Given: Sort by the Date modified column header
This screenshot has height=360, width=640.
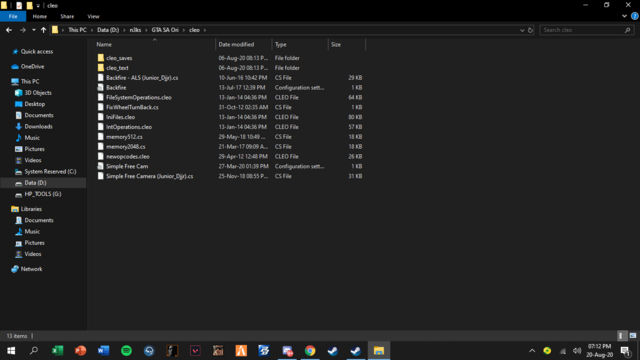Looking at the screenshot, I should point(243,44).
